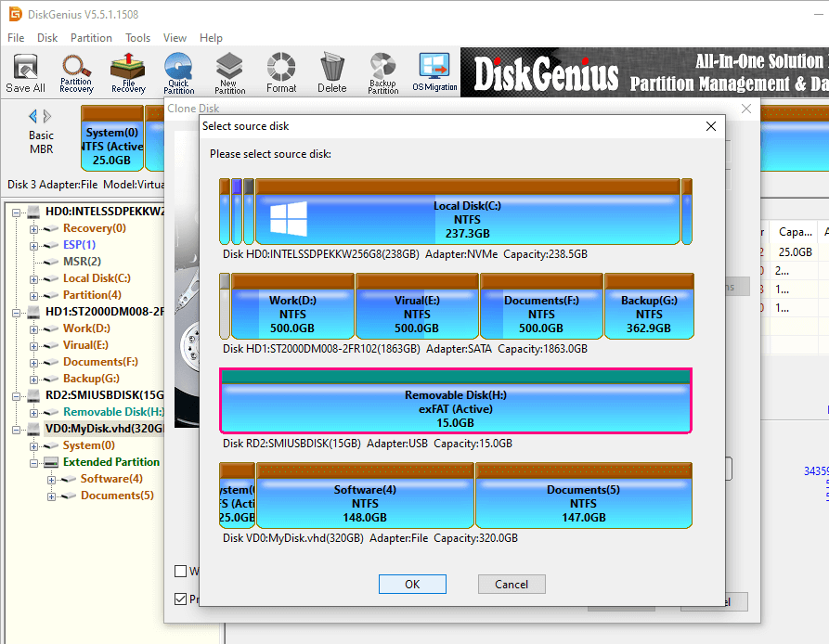Close the Select source disk dialog
The height and width of the screenshot is (644, 829).
[x=711, y=126]
